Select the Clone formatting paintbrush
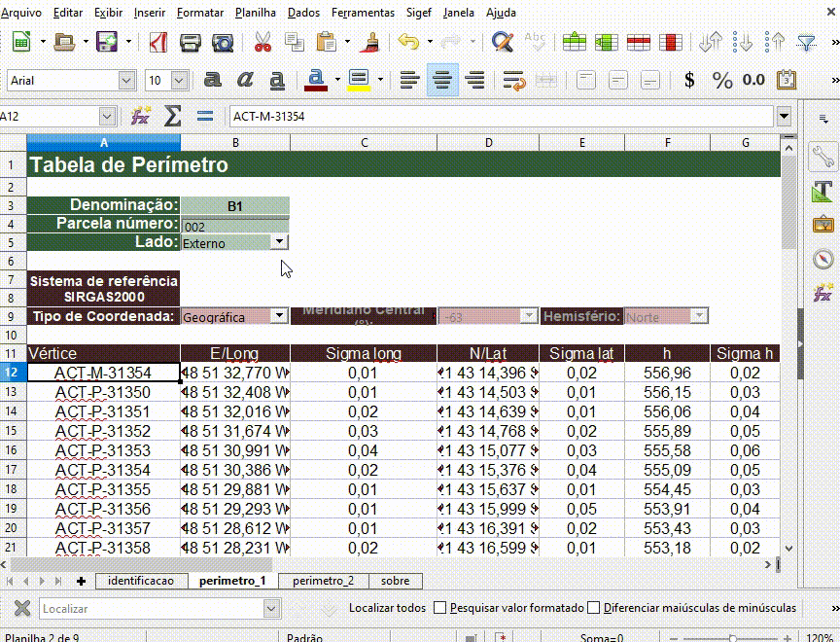840x642 pixels. tap(368, 42)
